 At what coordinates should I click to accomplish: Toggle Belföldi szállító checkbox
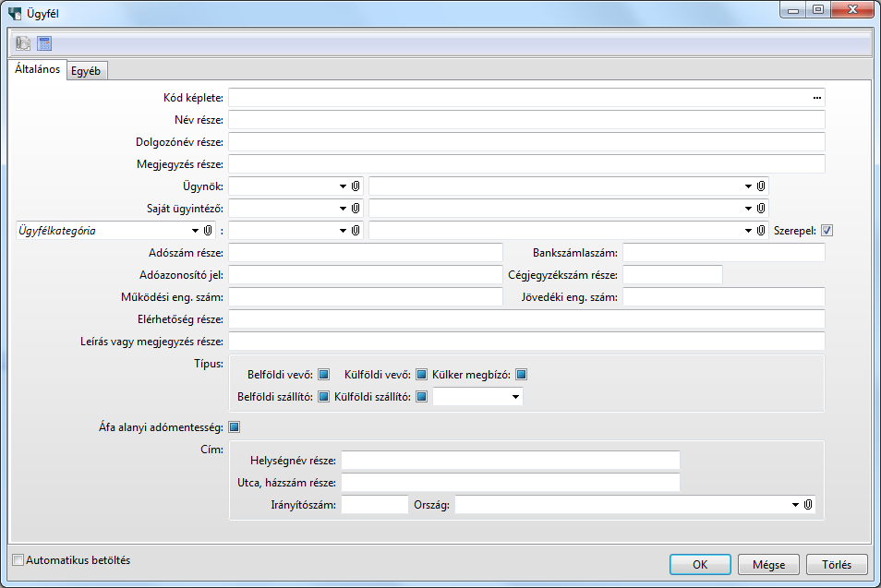coord(323,397)
